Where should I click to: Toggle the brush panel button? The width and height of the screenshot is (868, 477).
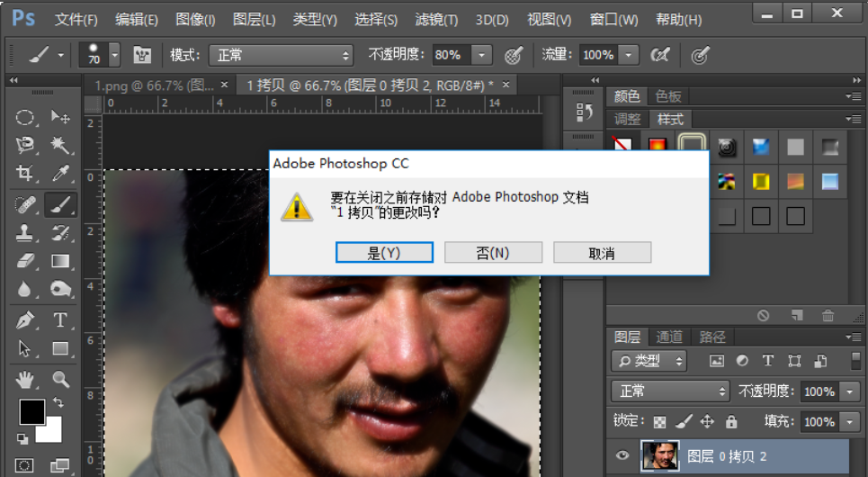(142, 55)
